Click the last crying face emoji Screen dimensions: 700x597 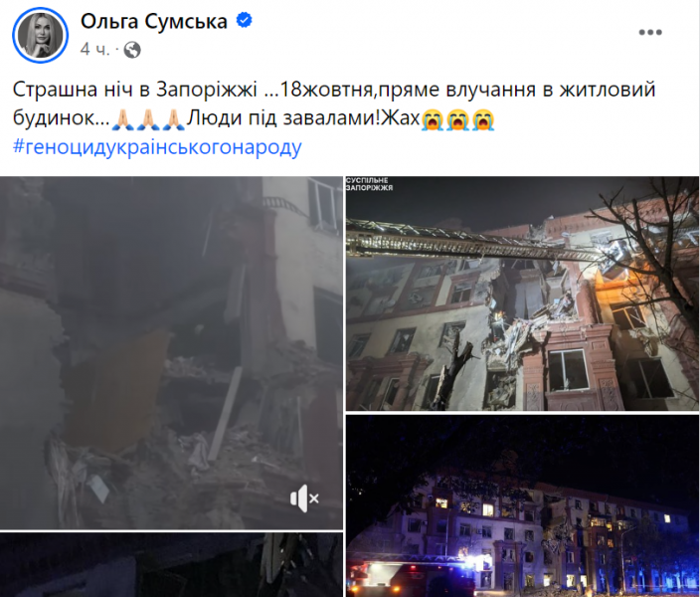coord(483,118)
